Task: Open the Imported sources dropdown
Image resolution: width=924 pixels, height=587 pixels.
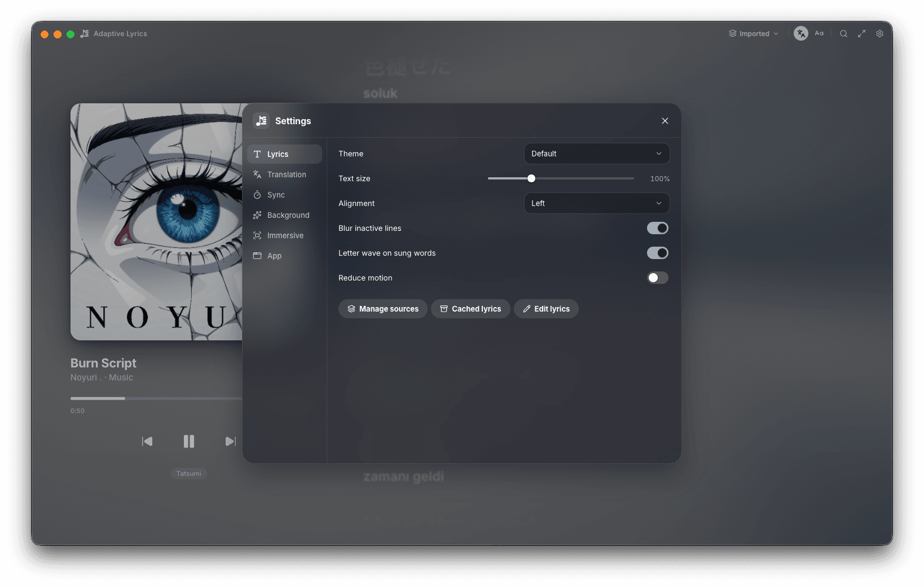Action: (754, 34)
